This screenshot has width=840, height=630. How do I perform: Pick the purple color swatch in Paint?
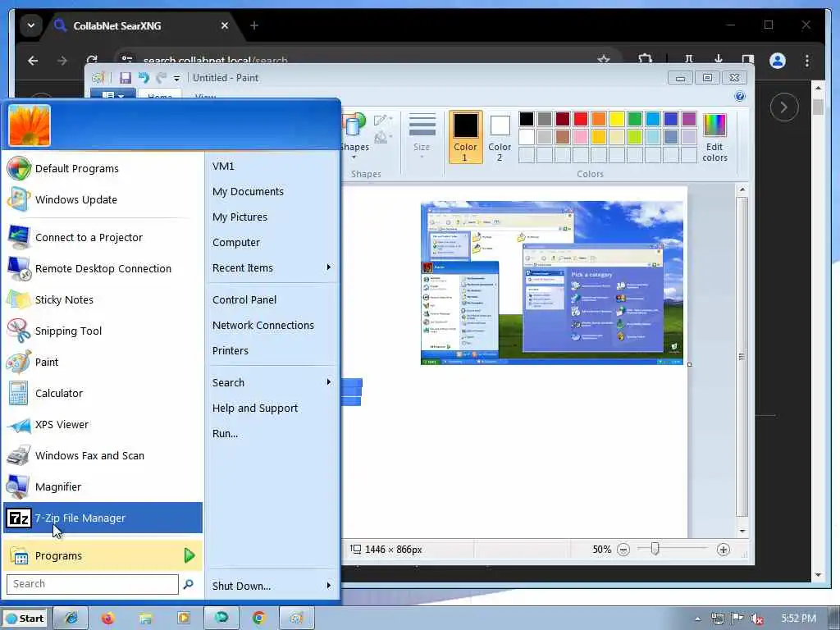689,118
